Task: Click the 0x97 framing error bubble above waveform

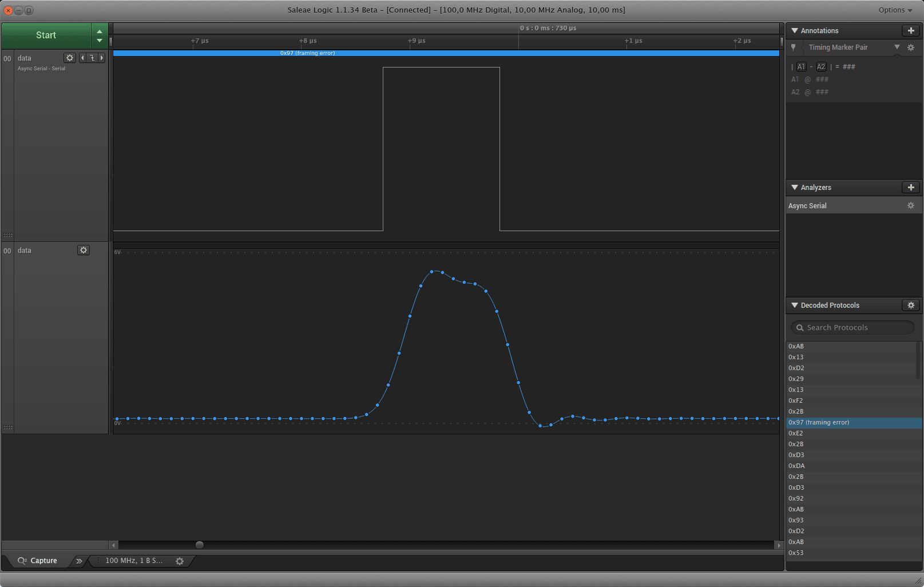Action: coord(446,53)
